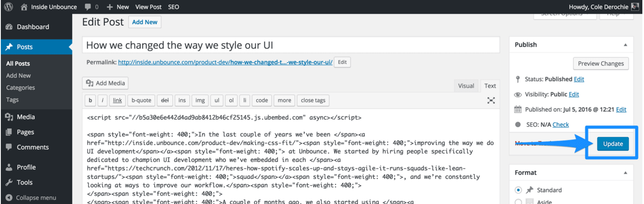Open the Inside Unbounce site home link

[x=49, y=7]
